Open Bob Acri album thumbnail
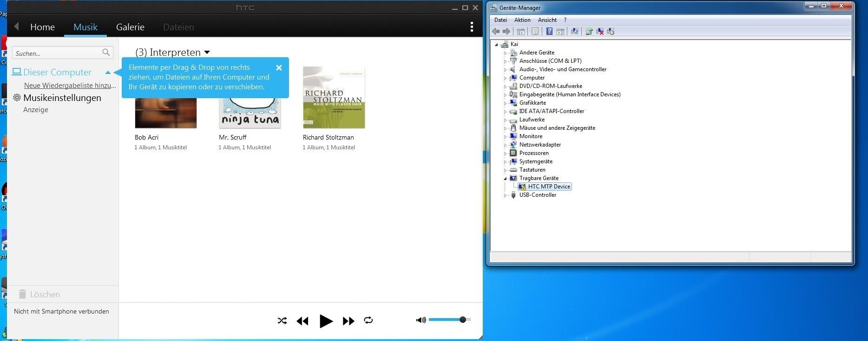 166,113
